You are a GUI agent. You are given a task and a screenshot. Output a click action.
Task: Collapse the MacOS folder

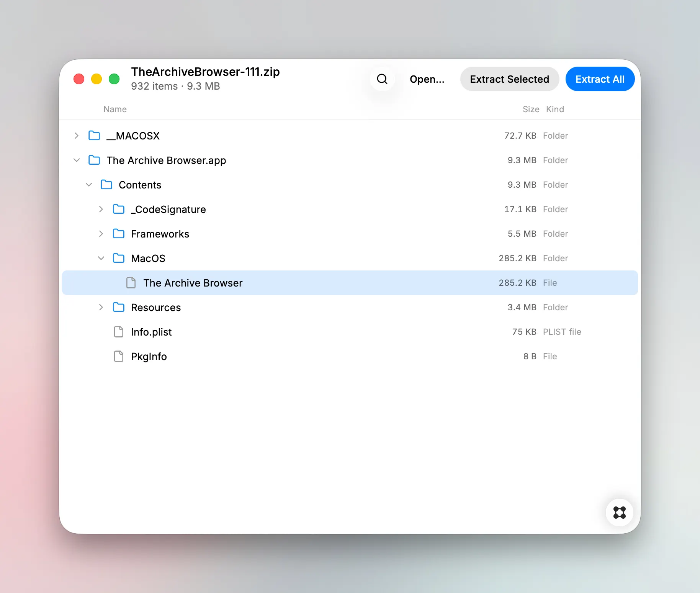coord(101,258)
